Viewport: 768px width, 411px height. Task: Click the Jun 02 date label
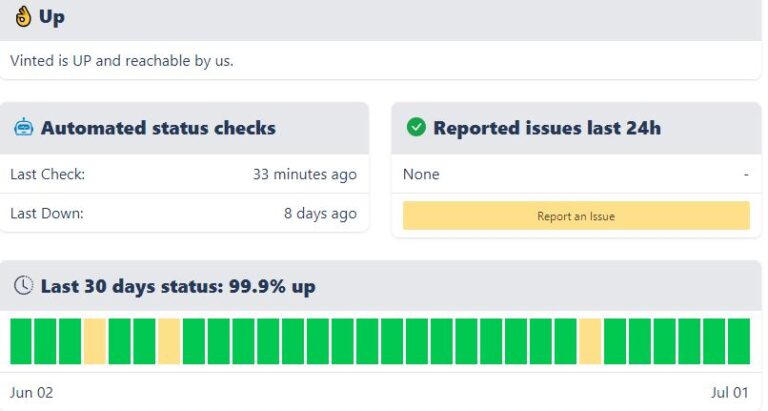(31, 393)
